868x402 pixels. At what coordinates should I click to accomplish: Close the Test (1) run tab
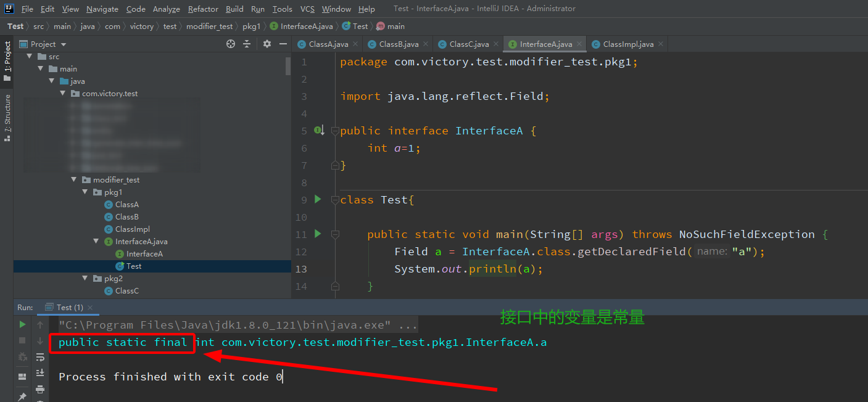click(x=90, y=307)
